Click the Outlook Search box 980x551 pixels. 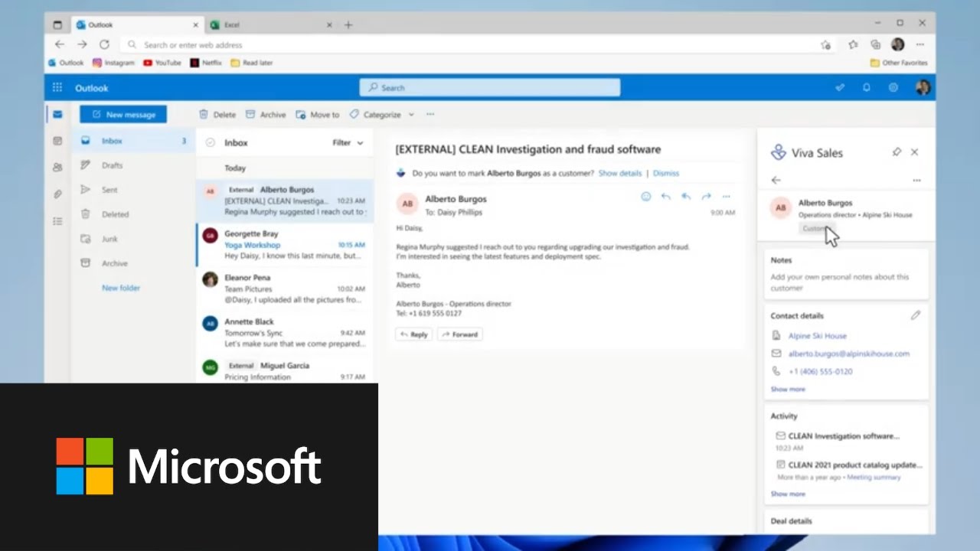tap(490, 88)
